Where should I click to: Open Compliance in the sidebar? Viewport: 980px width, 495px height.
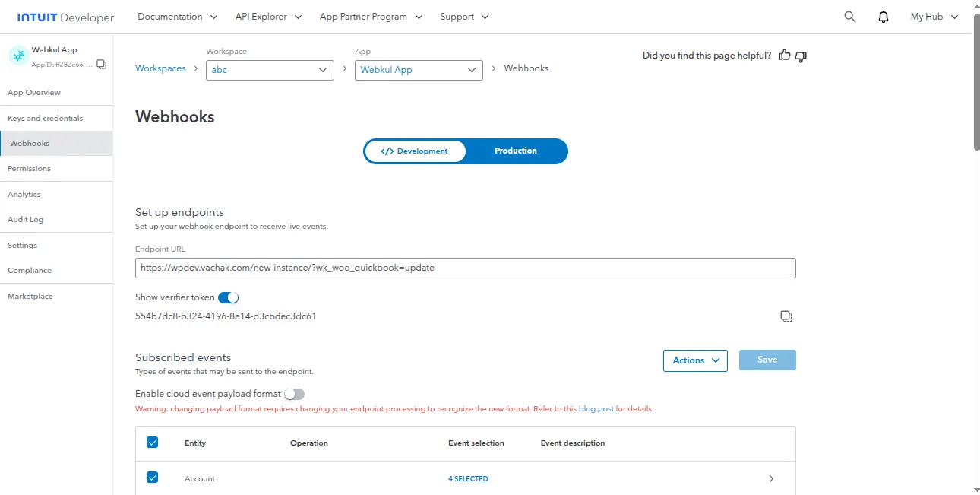coord(30,271)
